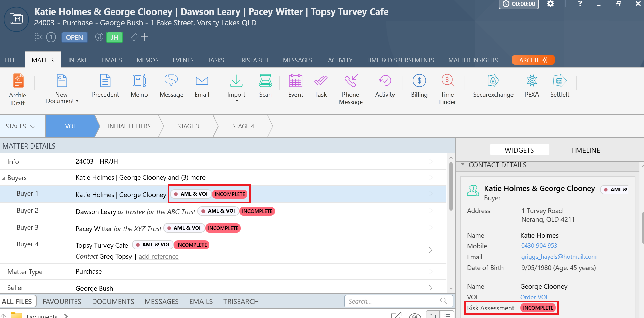Click the person icon next to JH
This screenshot has height=318, width=644.
[x=99, y=37]
